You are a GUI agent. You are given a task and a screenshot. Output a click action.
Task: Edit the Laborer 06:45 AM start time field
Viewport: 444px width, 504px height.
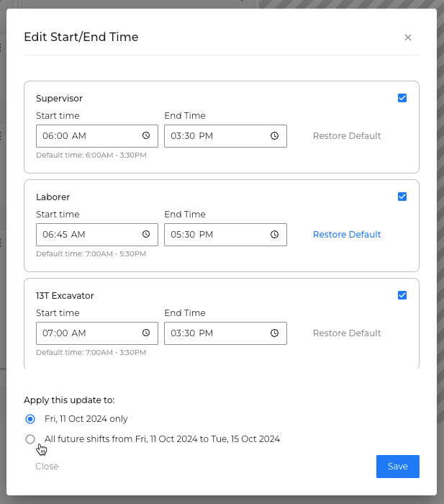97,235
